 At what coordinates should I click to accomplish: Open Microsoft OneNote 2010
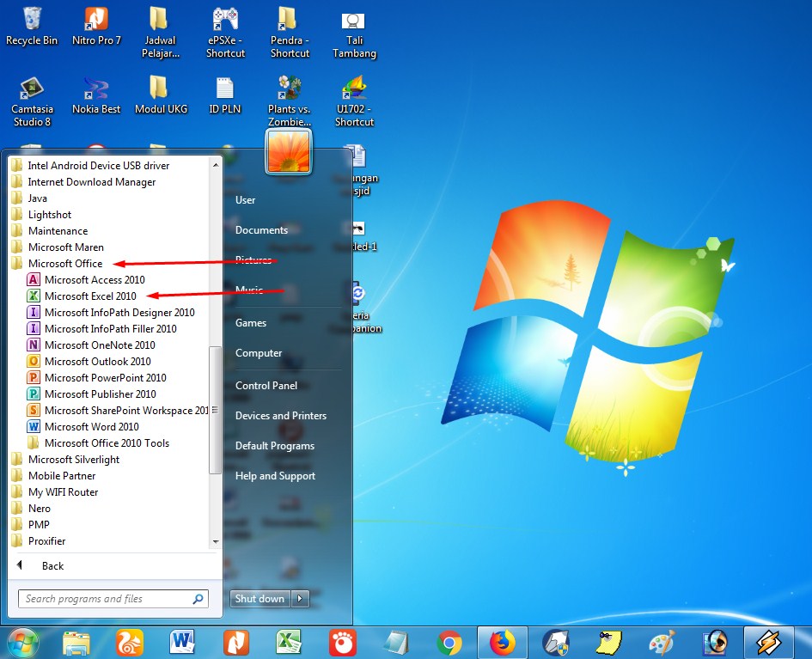[x=100, y=345]
